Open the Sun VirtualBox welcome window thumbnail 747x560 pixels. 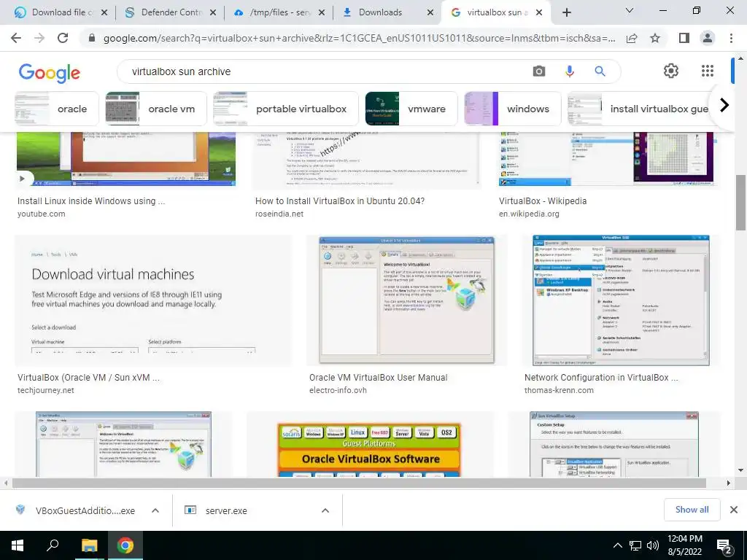123,445
